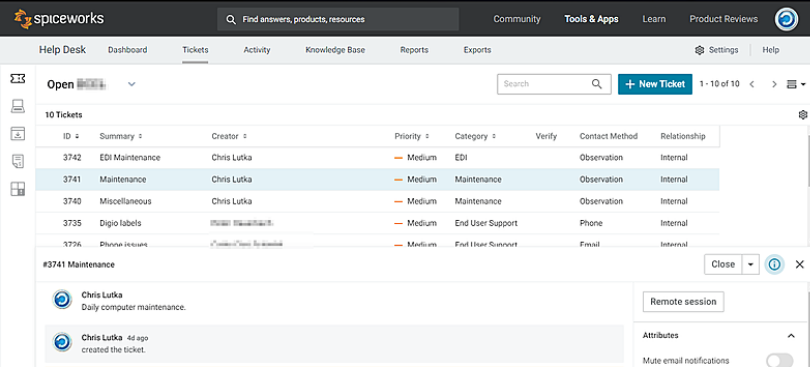Go to next page of tickets
Viewport: 810px width, 367px height.
pyautogui.click(x=774, y=84)
